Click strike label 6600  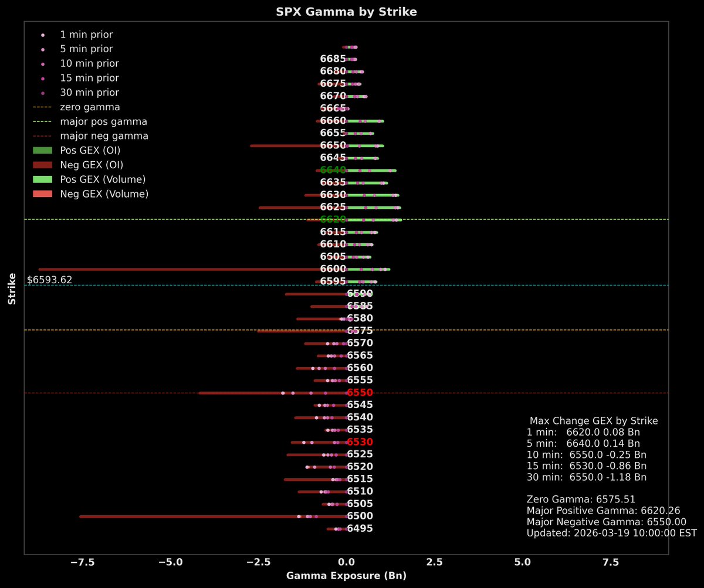pos(333,269)
